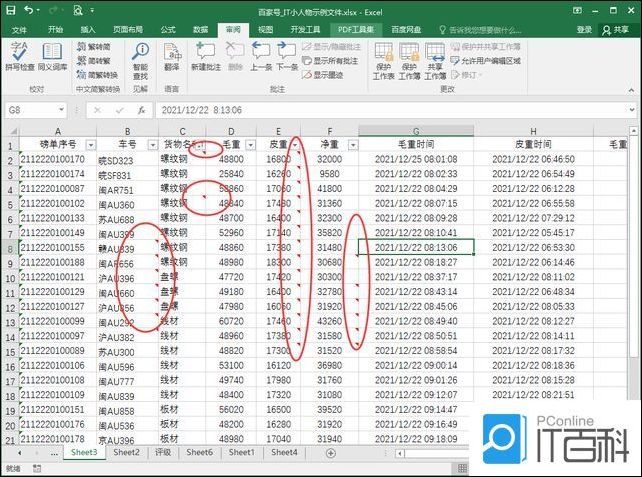Add a new worksheet with plus button
Viewport: 642px width, 477px height.
[x=331, y=453]
